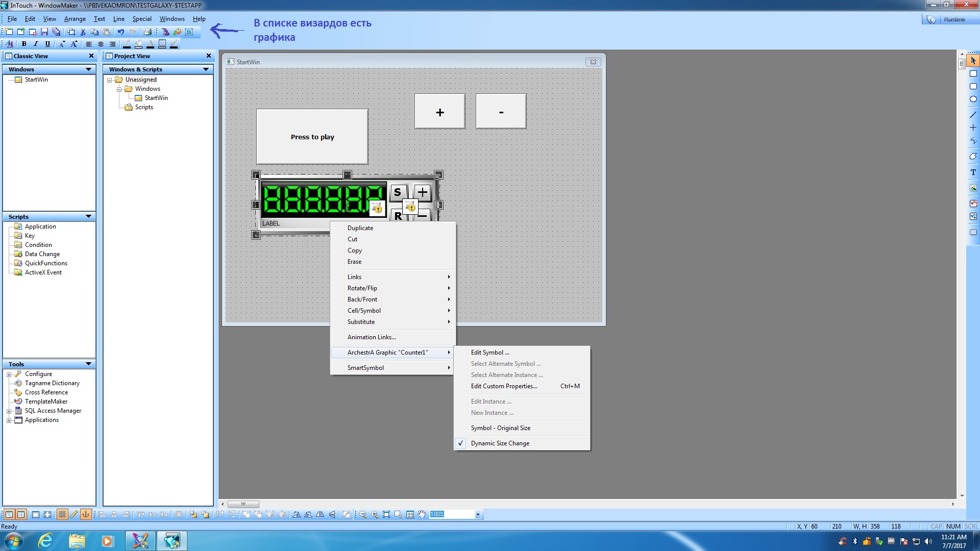Open Internet Explorer from the taskbar
The image size is (980, 551).
pyautogui.click(x=45, y=541)
